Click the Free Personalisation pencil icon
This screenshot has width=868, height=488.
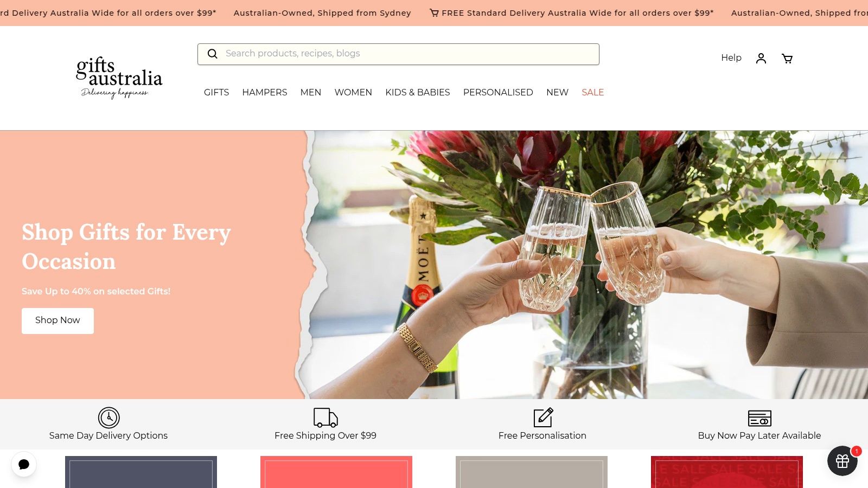[543, 418]
